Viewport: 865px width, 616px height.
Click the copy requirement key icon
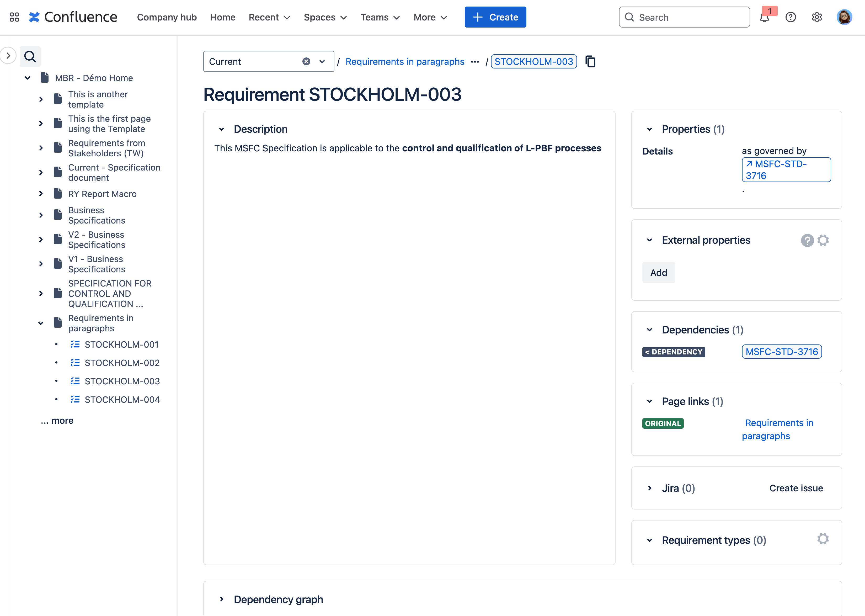click(x=590, y=61)
